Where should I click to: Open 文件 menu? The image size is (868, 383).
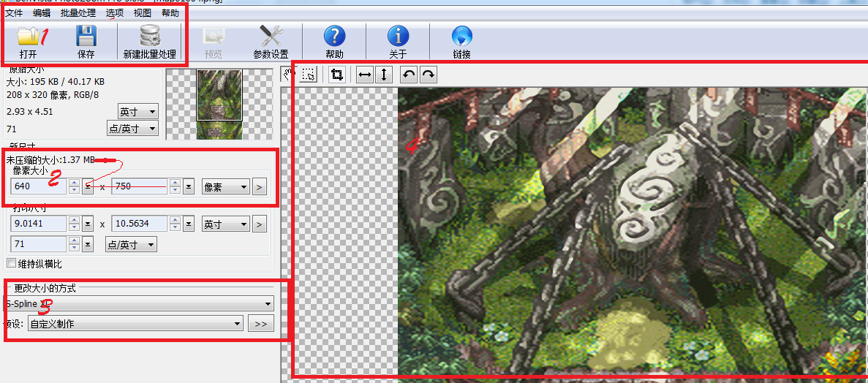[x=14, y=12]
